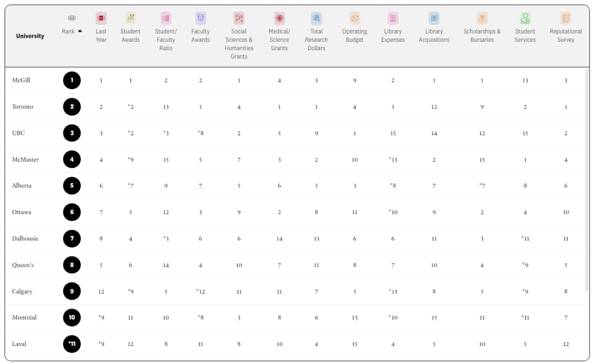Sort by Reputational Survey header label
The height and width of the screenshot is (364, 594).
[x=565, y=36]
